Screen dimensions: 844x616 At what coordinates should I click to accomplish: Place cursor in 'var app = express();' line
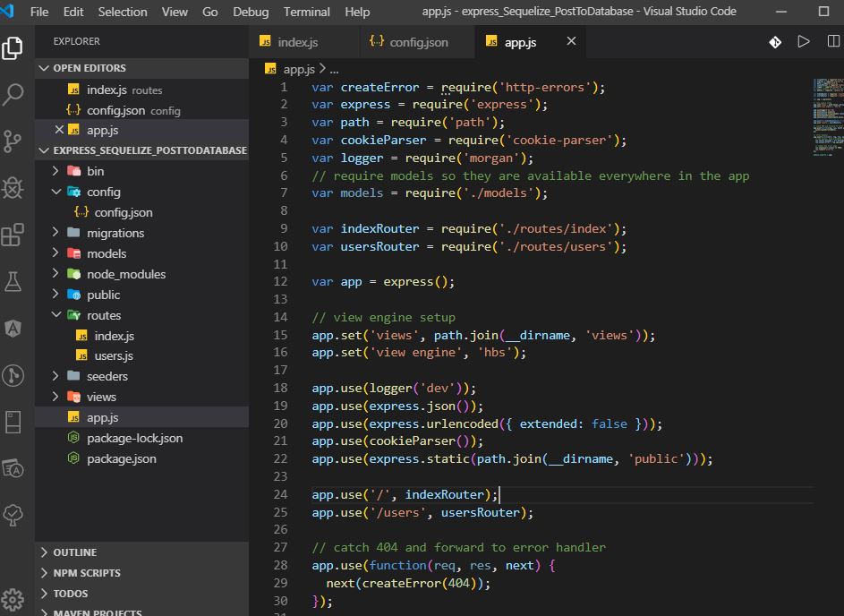383,282
